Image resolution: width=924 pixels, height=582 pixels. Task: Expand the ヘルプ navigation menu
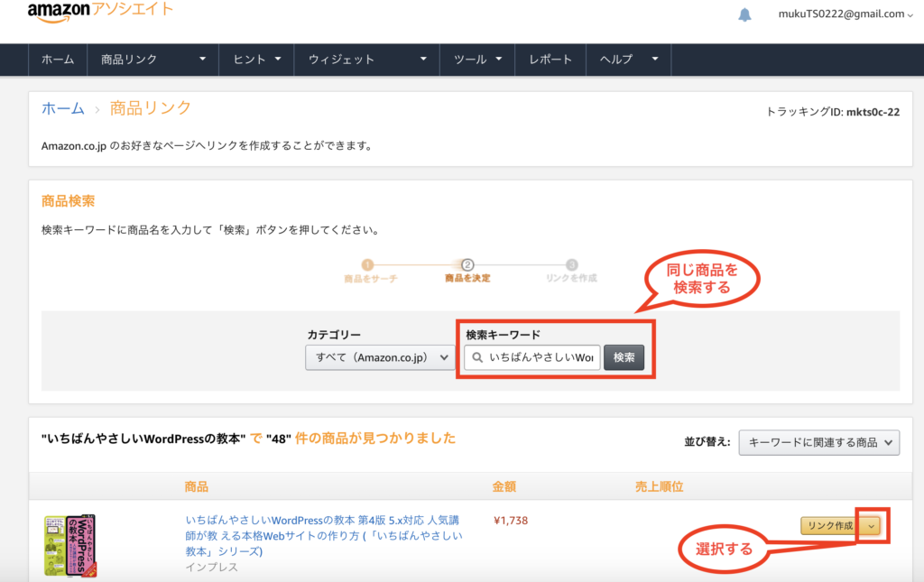click(628, 60)
